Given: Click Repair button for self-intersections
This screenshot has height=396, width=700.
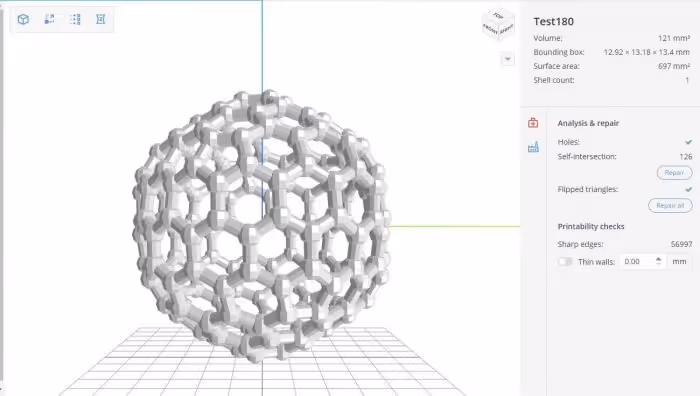Looking at the screenshot, I should (674, 173).
